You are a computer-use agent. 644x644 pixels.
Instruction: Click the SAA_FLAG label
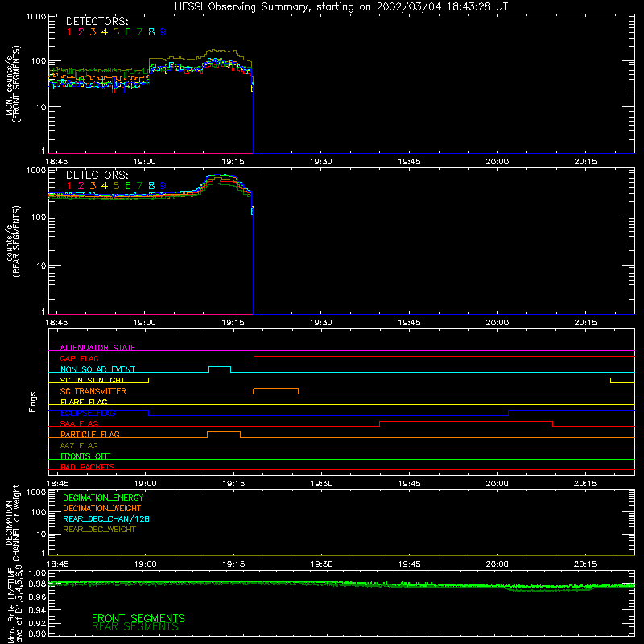pyautogui.click(x=79, y=423)
